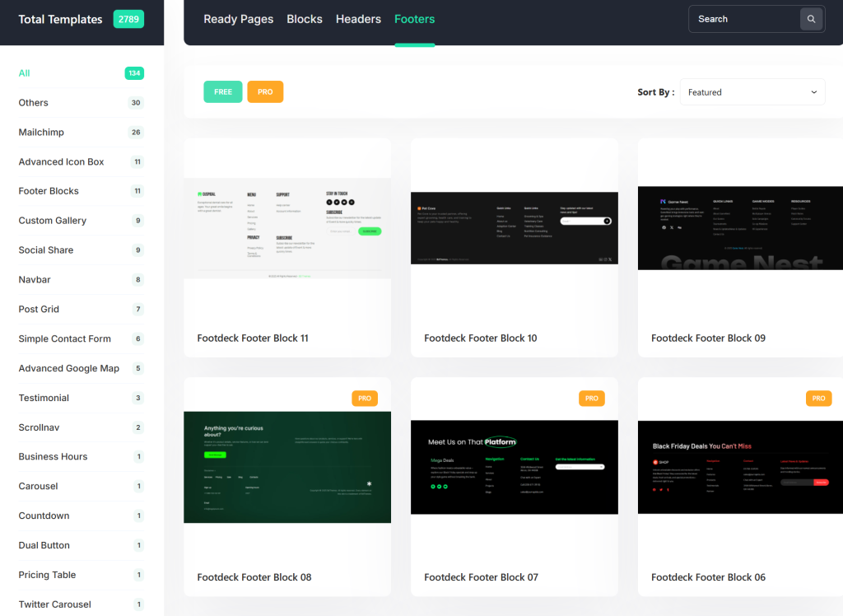Click the Footdeck Footer Block 08 title
Viewport: 843px width, 616px height.
click(x=254, y=577)
